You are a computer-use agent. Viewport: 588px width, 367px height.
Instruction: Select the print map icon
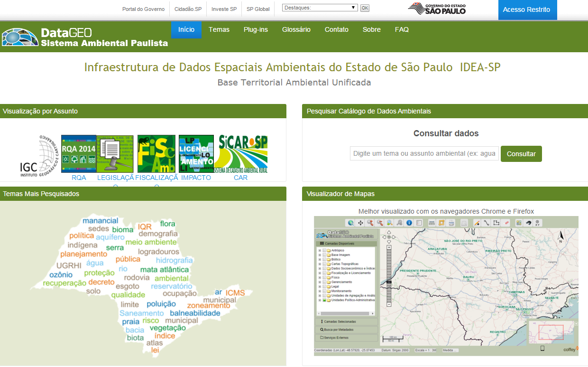point(451,223)
